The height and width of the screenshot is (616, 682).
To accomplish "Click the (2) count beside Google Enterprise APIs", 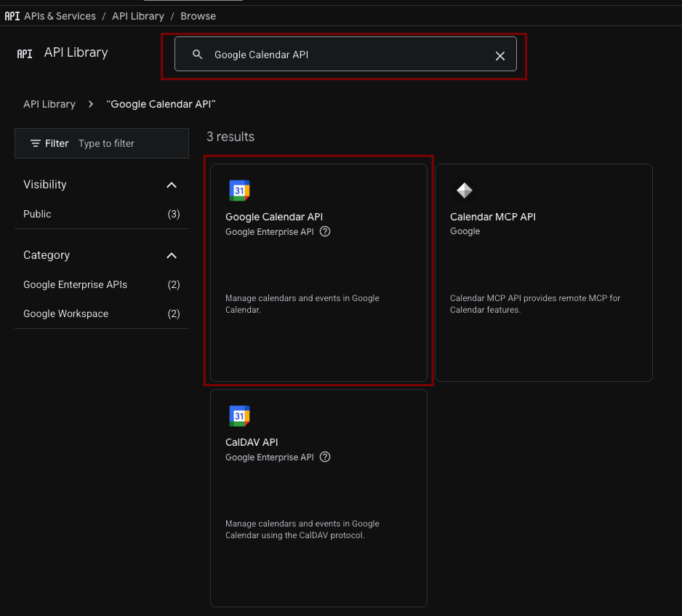I will click(x=174, y=284).
